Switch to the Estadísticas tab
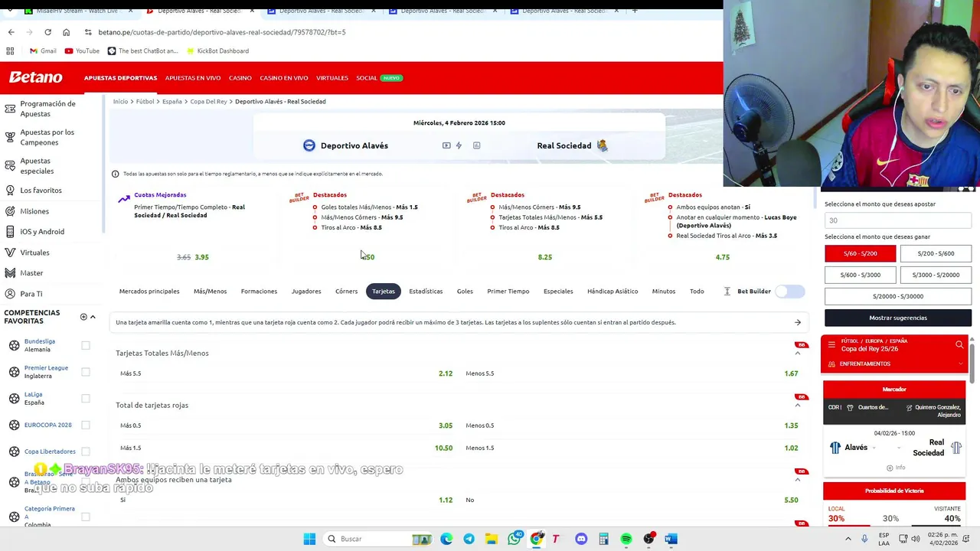 pos(426,292)
